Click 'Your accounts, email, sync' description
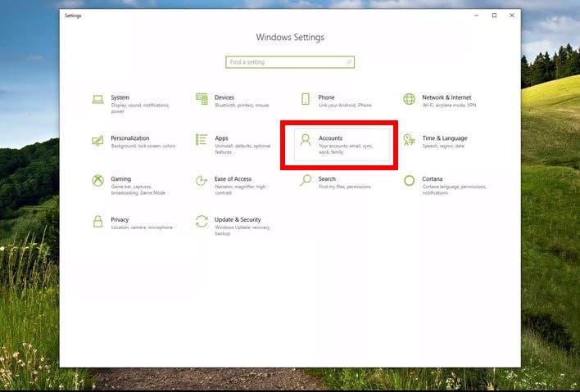 coord(346,149)
